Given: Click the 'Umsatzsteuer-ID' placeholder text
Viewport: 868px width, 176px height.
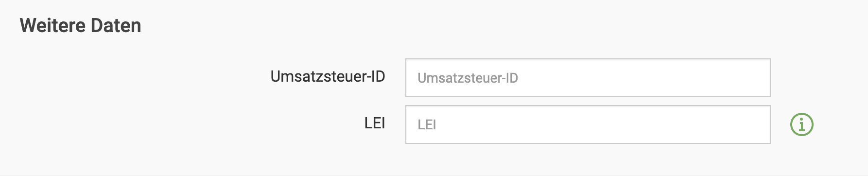Looking at the screenshot, I should (468, 78).
